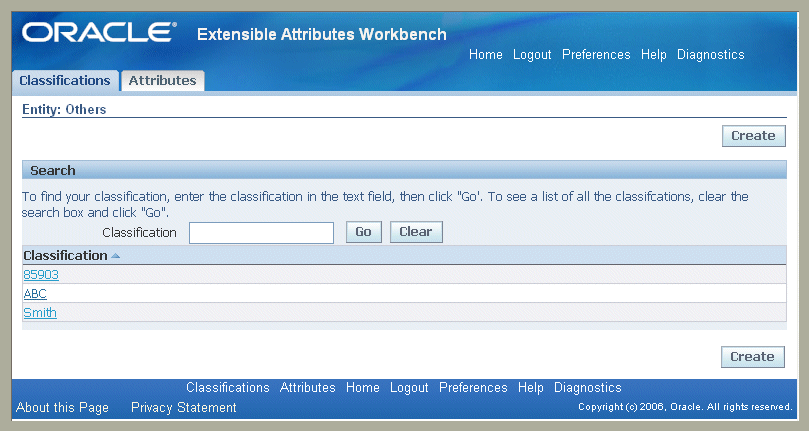Toggle sort arrow next to Classification

point(116,256)
